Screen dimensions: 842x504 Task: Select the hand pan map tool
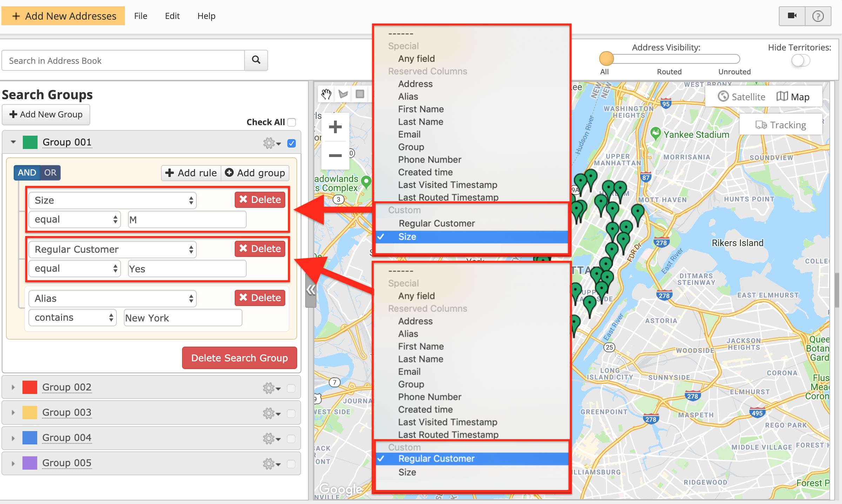click(x=326, y=94)
